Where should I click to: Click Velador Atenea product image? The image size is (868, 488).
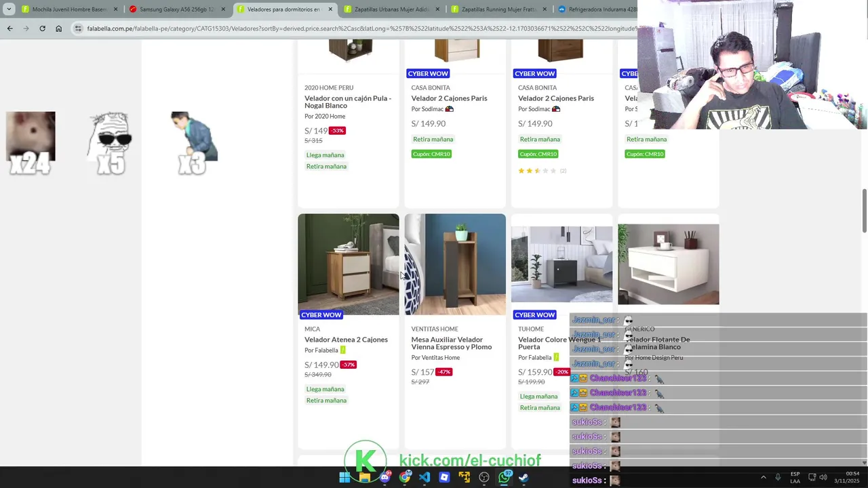[x=348, y=264]
